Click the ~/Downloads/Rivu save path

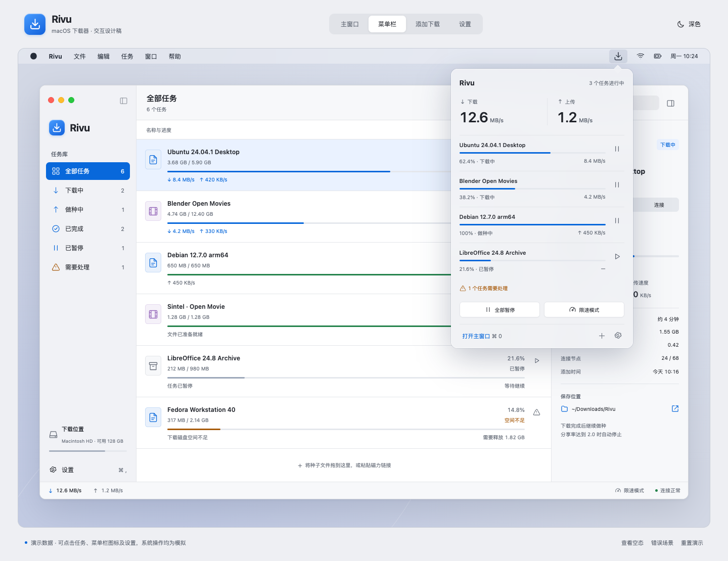pyautogui.click(x=594, y=409)
